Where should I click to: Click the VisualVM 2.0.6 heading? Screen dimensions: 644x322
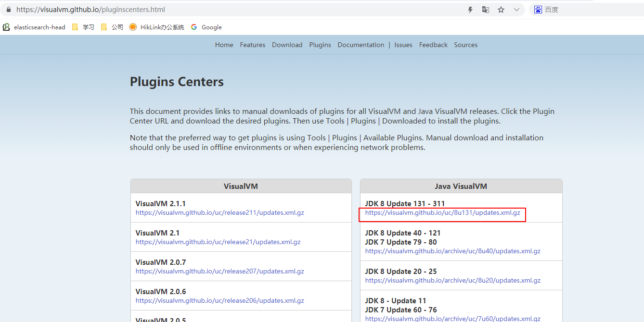coord(161,291)
